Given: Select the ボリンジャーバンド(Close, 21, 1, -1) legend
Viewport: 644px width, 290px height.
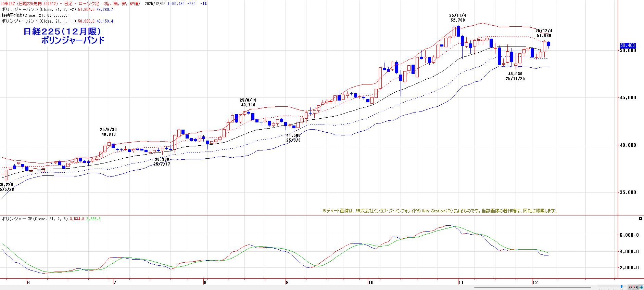Looking at the screenshot, I should pos(39,21).
